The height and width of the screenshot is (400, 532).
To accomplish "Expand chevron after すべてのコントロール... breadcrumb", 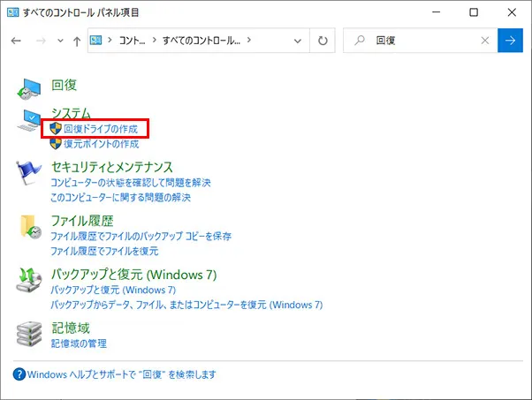I will pos(249,40).
